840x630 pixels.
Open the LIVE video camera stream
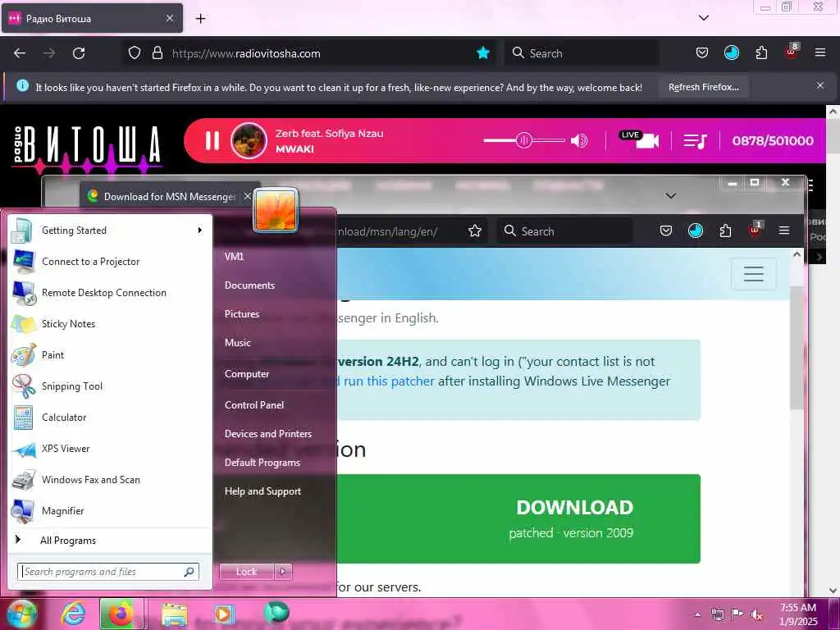click(638, 139)
